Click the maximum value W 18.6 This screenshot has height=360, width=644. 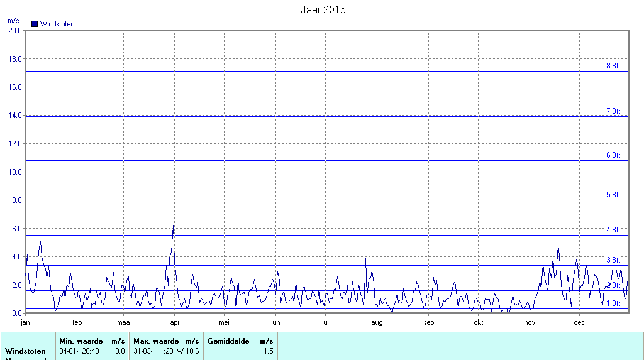[x=187, y=351]
